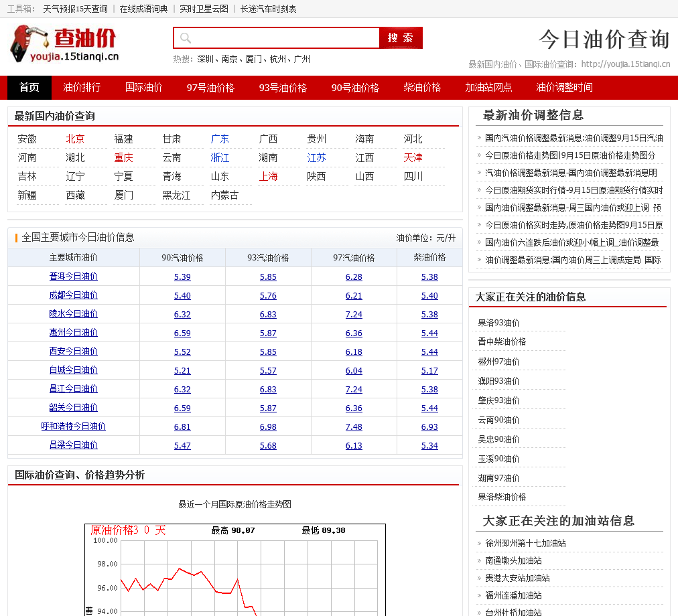The width and height of the screenshot is (678, 616).
Task: Click the search magnifier icon
Action: [x=186, y=38]
